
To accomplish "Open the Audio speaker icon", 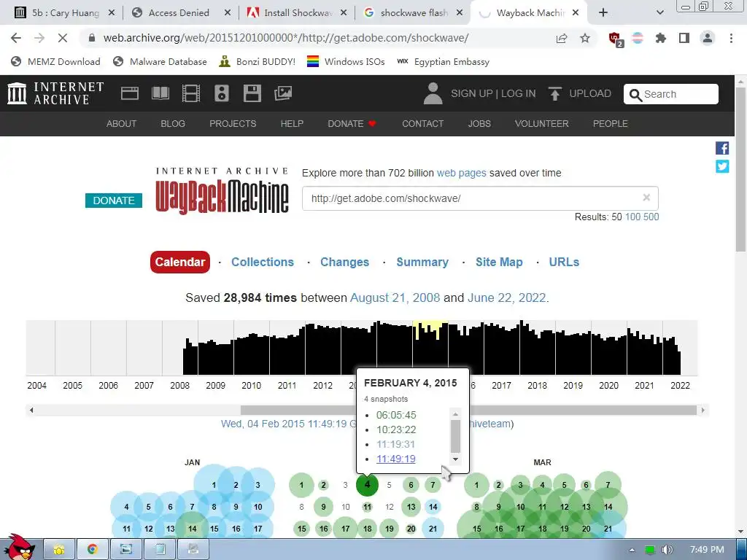I will (222, 93).
